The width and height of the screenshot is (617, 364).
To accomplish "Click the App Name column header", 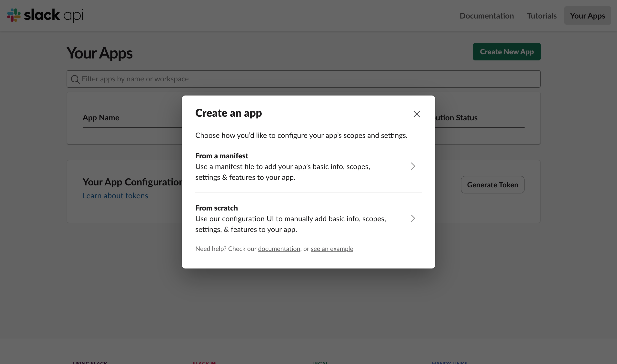I will [101, 117].
